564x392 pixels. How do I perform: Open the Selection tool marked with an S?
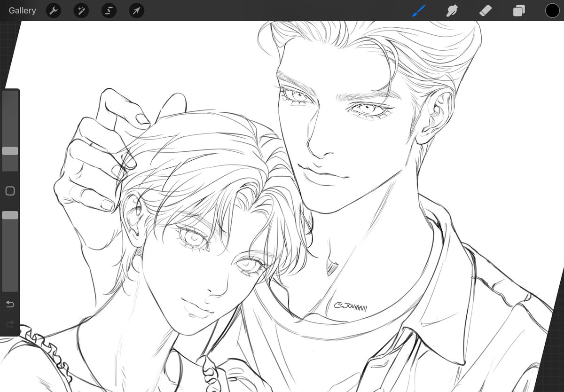(108, 10)
